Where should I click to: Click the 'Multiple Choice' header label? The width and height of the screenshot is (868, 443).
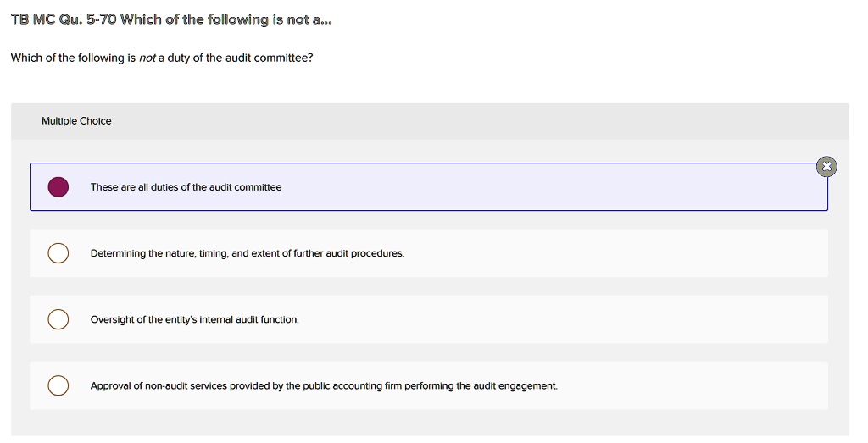(76, 120)
